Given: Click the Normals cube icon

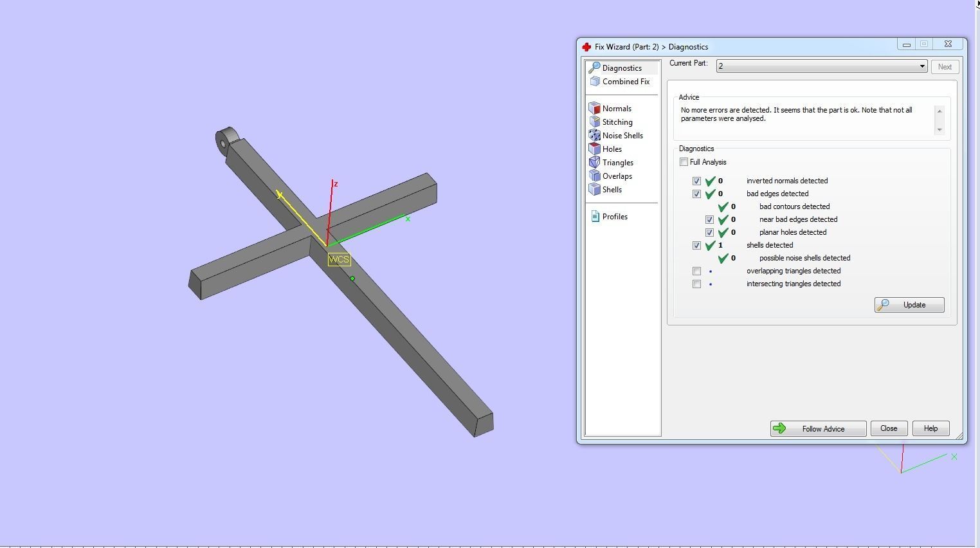Looking at the screenshot, I should (x=594, y=109).
